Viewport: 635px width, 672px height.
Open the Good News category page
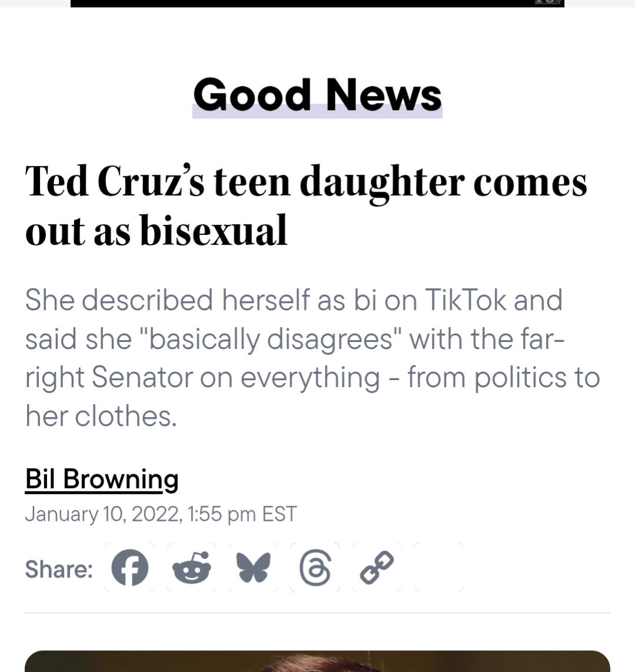[317, 95]
